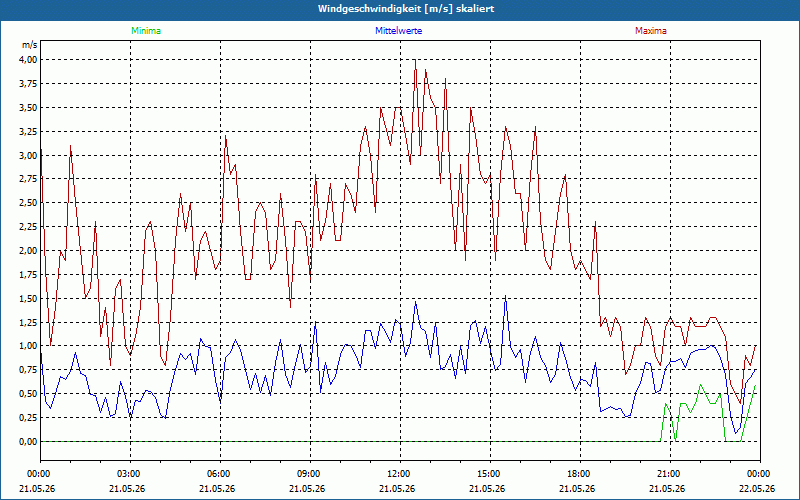Select the 0,00 y-axis value
The width and height of the screenshot is (800, 500).
28,442
